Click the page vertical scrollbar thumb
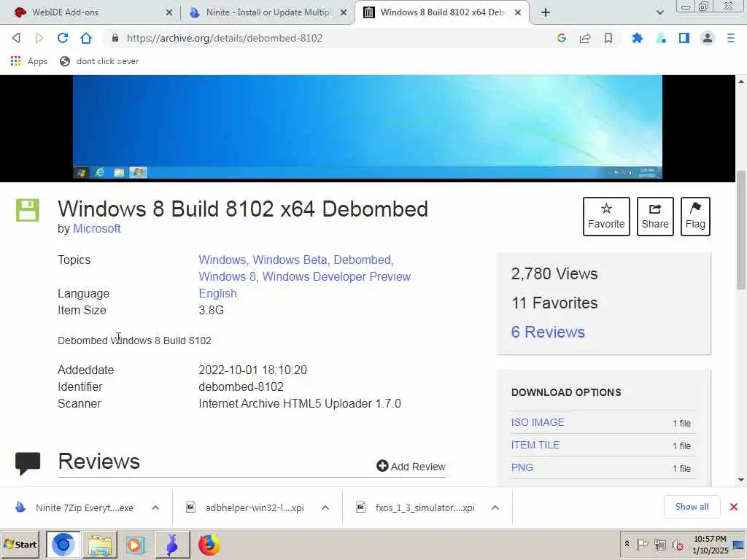Screen dimensions: 747x560 (741, 230)
